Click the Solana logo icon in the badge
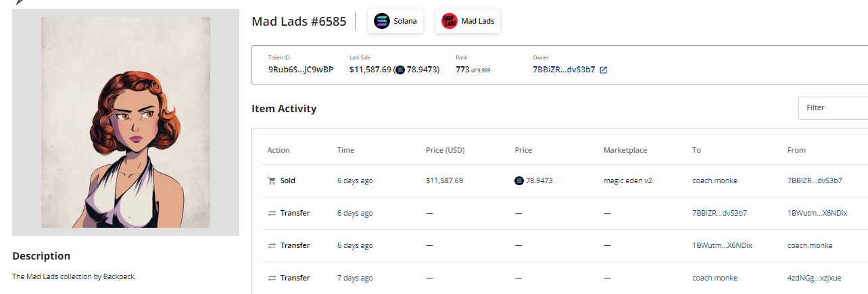The height and width of the screenshot is (294, 868). [x=382, y=21]
